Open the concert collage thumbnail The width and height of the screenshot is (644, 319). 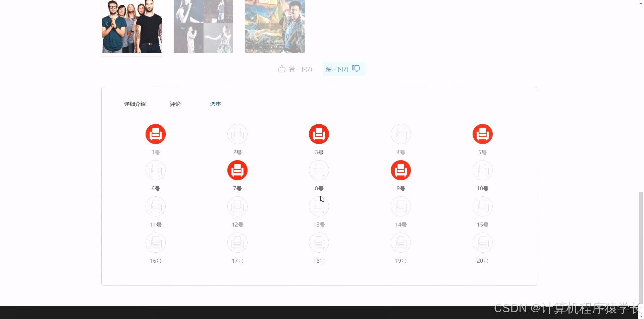tap(203, 27)
